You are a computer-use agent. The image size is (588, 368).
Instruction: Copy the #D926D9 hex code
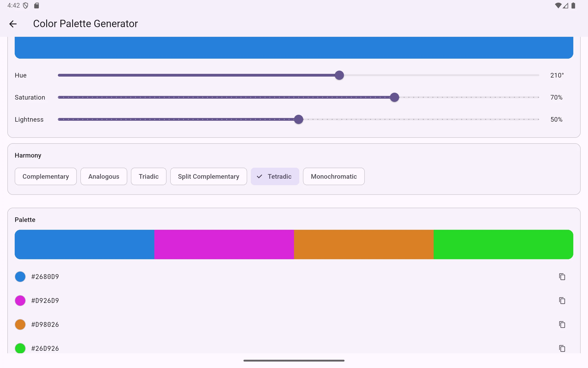tap(562, 301)
